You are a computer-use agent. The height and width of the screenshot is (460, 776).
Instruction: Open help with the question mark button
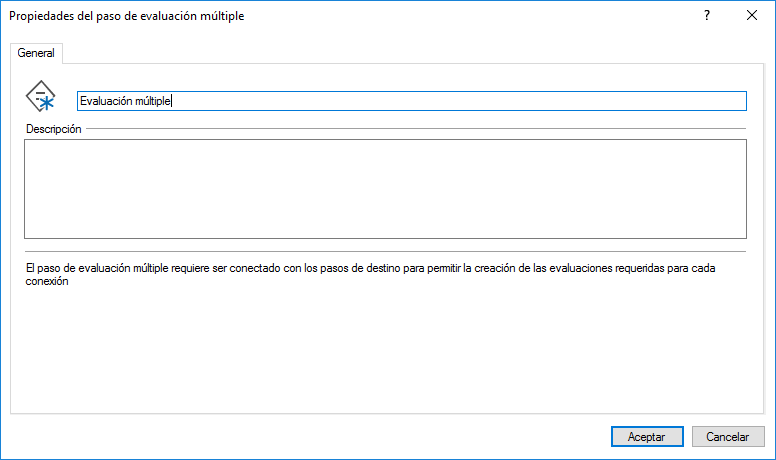click(707, 15)
